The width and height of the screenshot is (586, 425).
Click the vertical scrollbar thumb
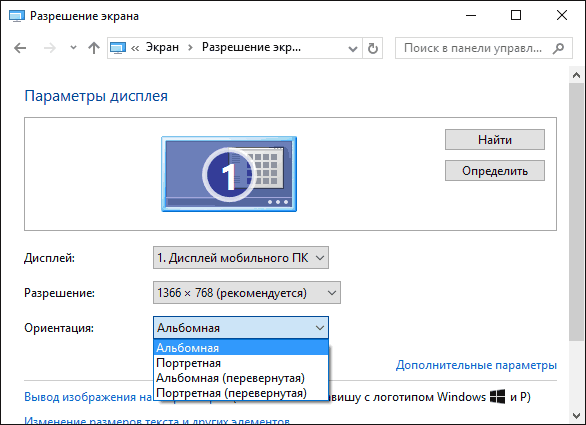click(x=576, y=212)
